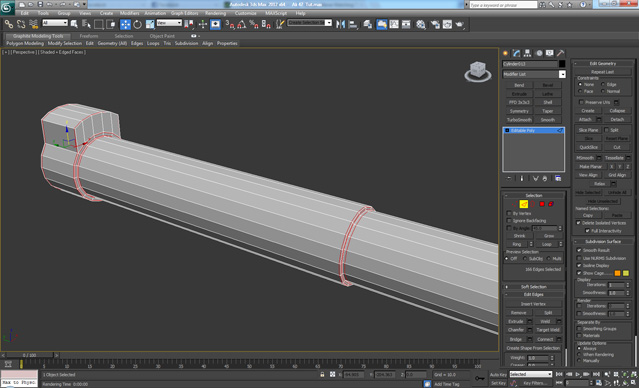This screenshot has width=639, height=388.
Task: Toggle the Angle Snap icon
Action: coord(241,24)
